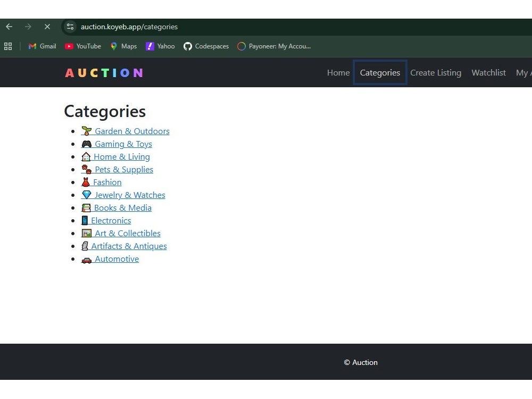Click the Pets & Supplies text link
Screen dimensions: 532x399
point(124,170)
